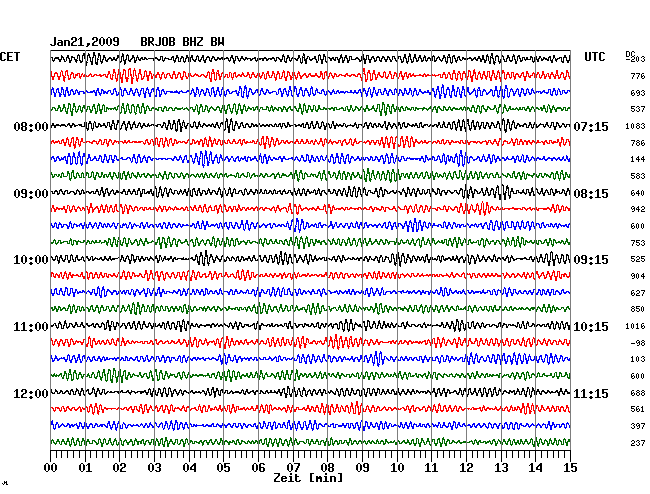The width and height of the screenshot is (650, 494).
Task: Click minute tick label 03
Action: click(154, 468)
